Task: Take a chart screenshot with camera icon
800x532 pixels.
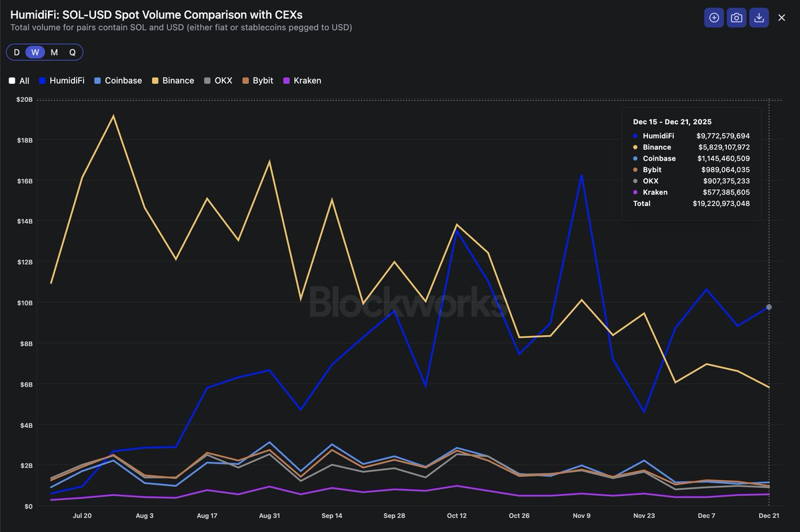Action: tap(737, 18)
